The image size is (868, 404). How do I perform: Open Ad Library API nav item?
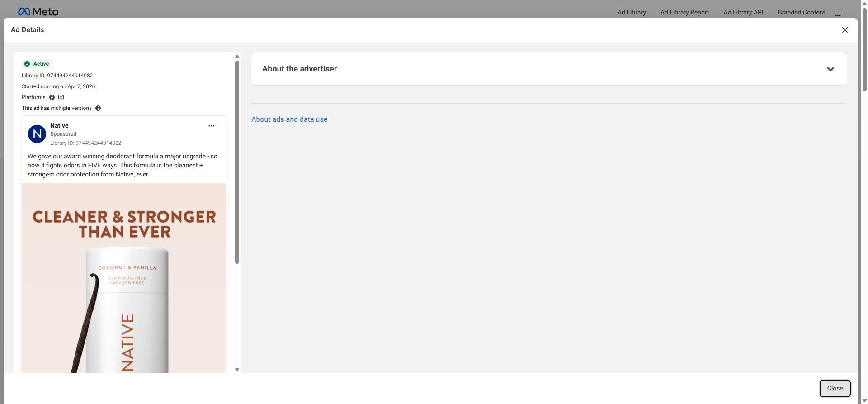pos(743,12)
